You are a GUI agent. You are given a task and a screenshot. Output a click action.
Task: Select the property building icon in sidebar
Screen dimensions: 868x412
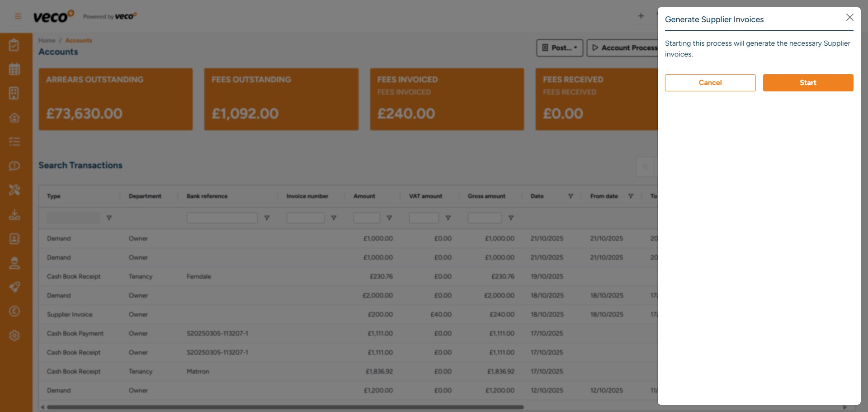[x=15, y=93]
